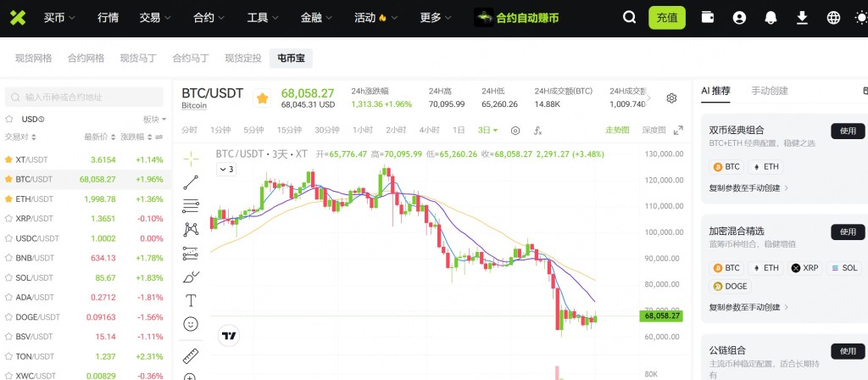Switch to 手动创建 tab
Screen dimensions: 868x380
click(x=770, y=91)
